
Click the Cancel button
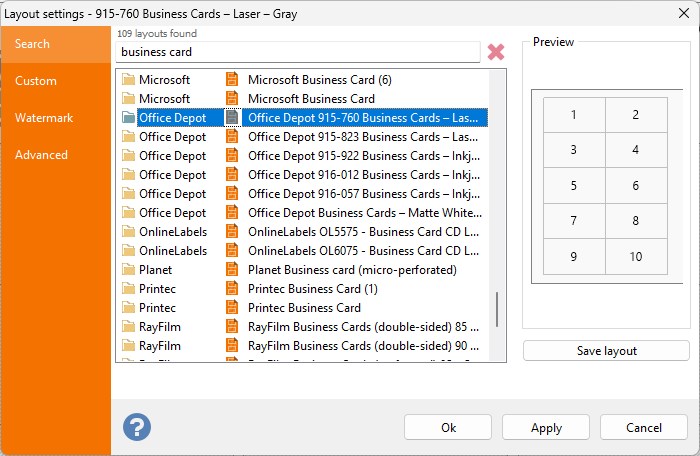[643, 427]
